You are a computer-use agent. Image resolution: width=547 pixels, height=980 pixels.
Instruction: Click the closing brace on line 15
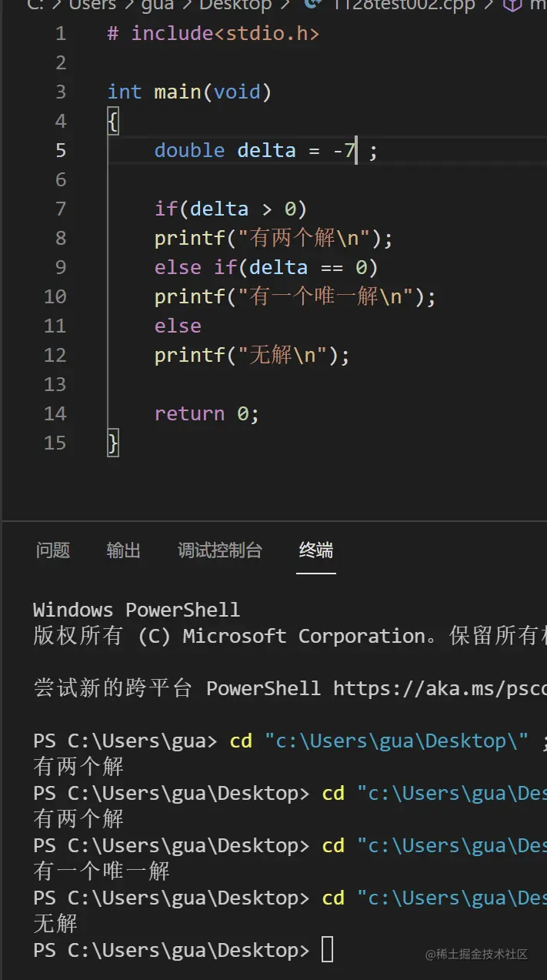click(x=113, y=443)
